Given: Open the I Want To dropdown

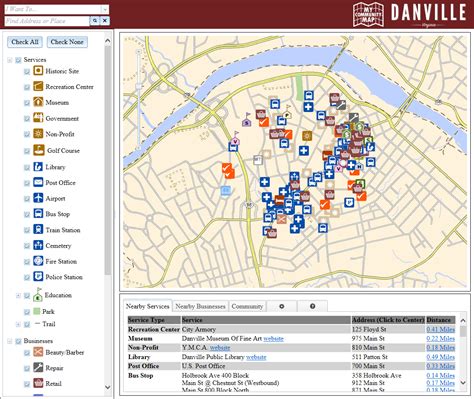Looking at the screenshot, I should pyautogui.click(x=105, y=9).
